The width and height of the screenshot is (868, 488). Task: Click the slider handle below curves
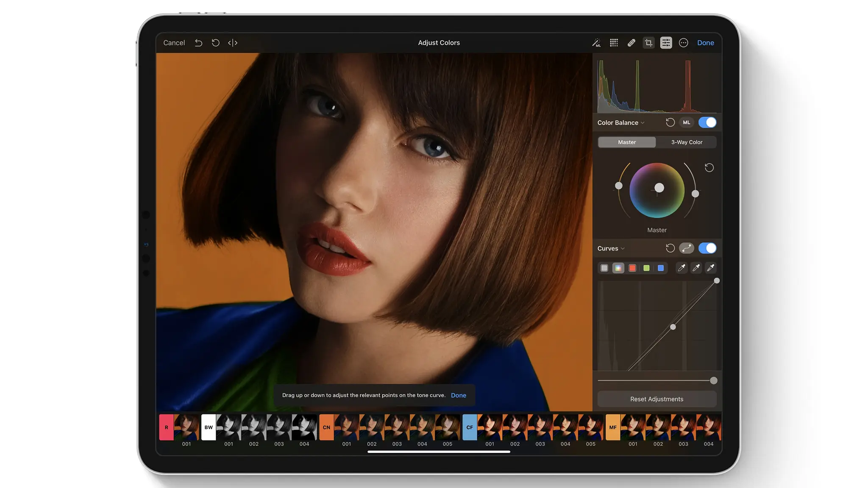click(714, 380)
